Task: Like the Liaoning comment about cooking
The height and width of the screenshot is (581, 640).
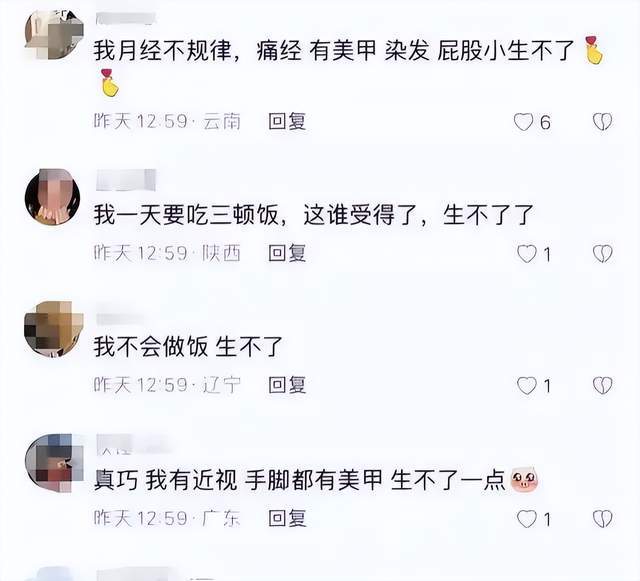Action: 527,385
